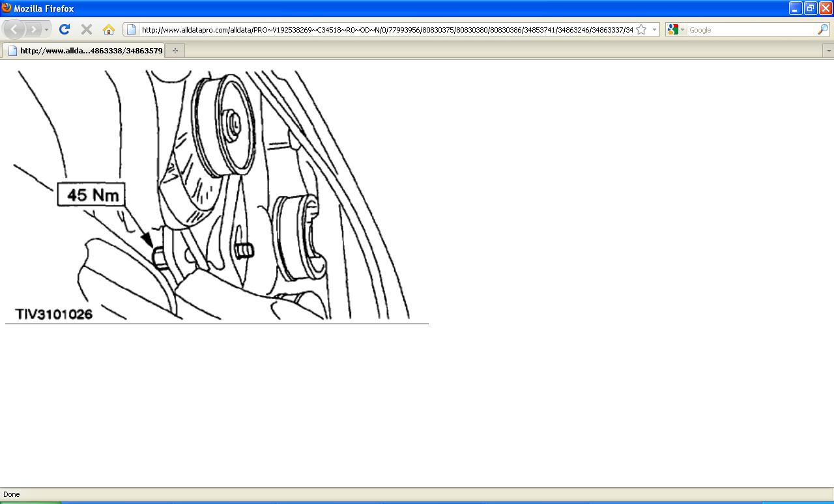This screenshot has width=834, height=504.
Task: Go to the Home page
Action: click(109, 29)
